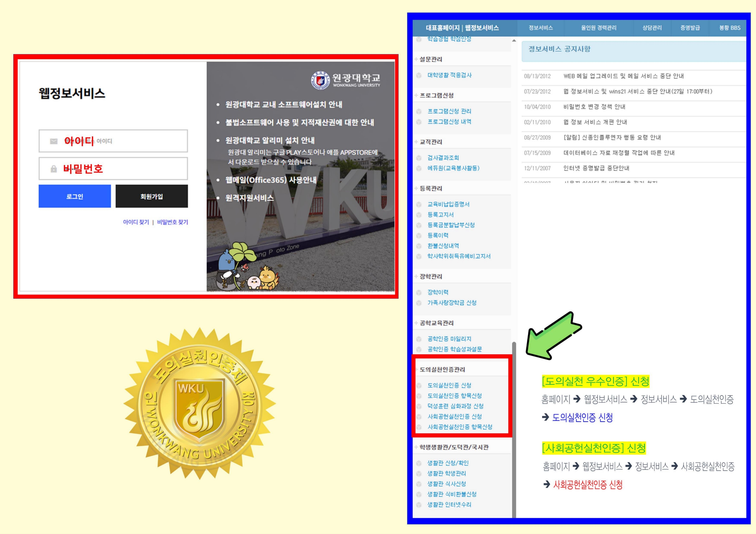Click the envelope icon in ID field

pos(54,141)
